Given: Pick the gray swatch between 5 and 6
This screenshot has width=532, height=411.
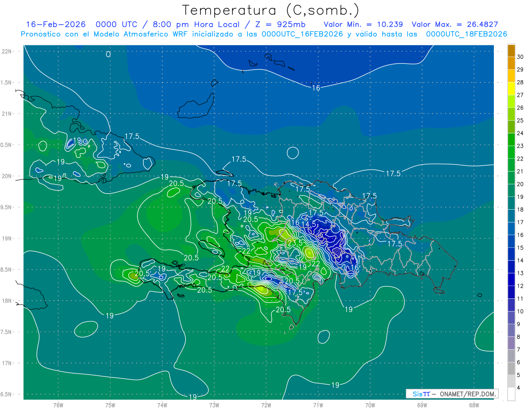Looking at the screenshot, I should click(511, 368).
